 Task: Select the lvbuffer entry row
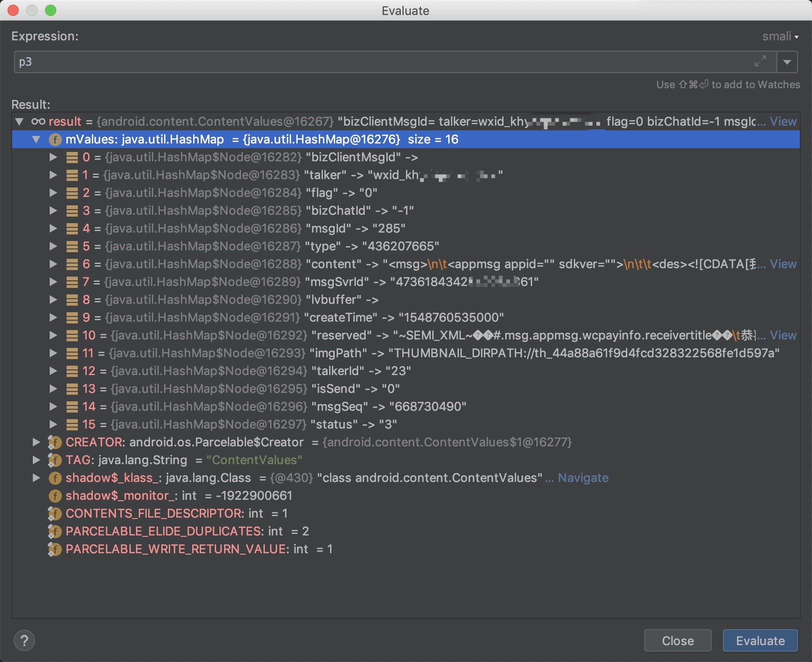click(x=406, y=300)
